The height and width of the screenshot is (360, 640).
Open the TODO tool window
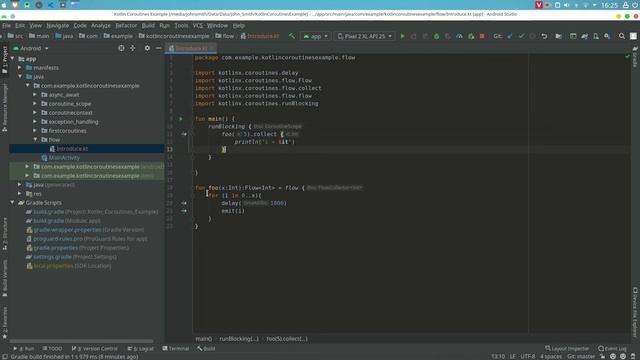click(52, 349)
